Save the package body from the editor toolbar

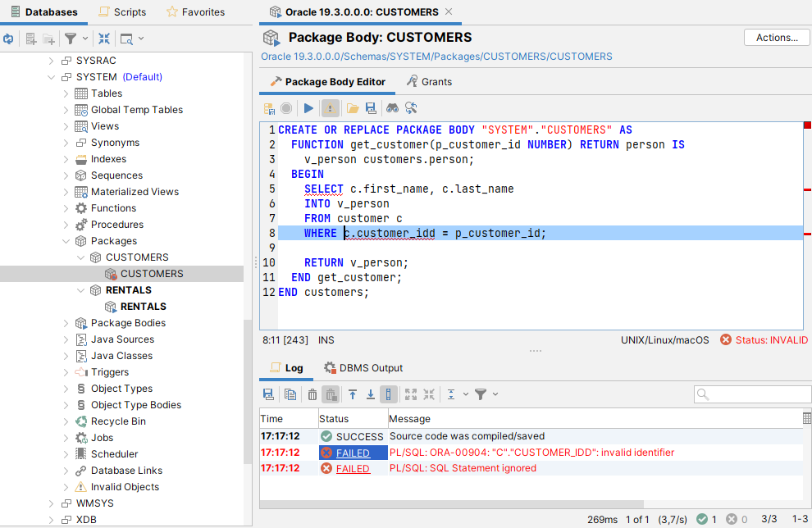point(369,107)
